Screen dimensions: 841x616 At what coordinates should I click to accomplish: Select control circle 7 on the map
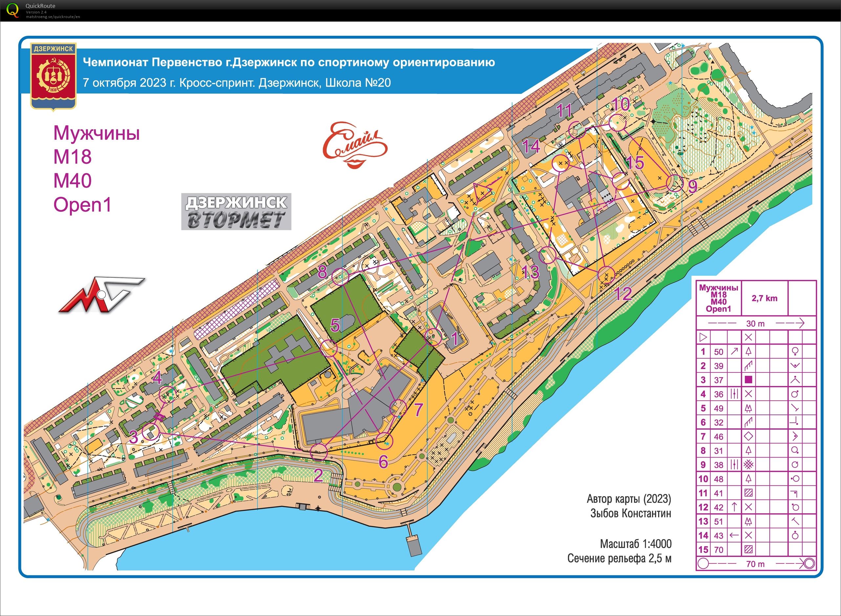pyautogui.click(x=398, y=408)
